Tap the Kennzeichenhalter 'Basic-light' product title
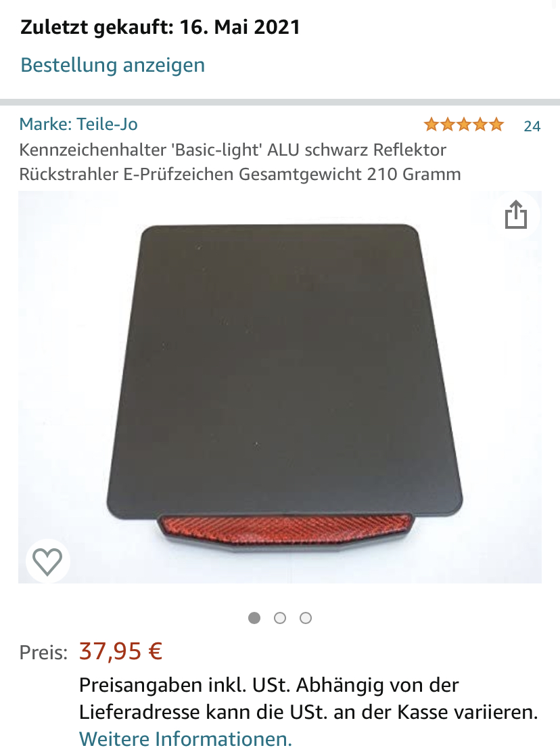The width and height of the screenshot is (560, 752). click(x=240, y=162)
